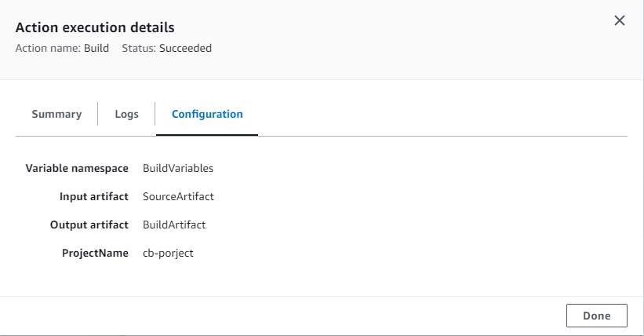Screen dimensions: 644x336
Task: Open the Logs tab
Action: (126, 115)
